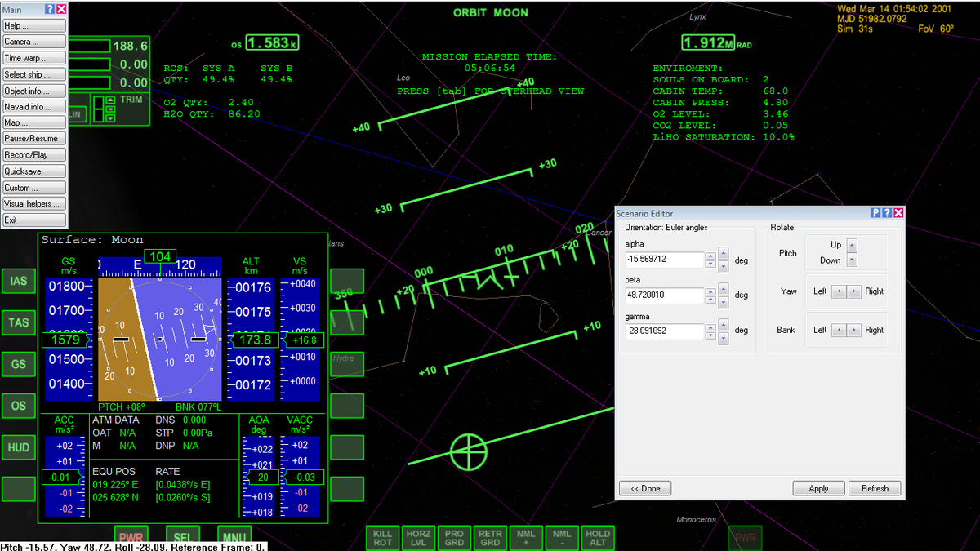Click the Done button in Scenario Editor
This screenshot has width=980, height=551.
point(645,488)
